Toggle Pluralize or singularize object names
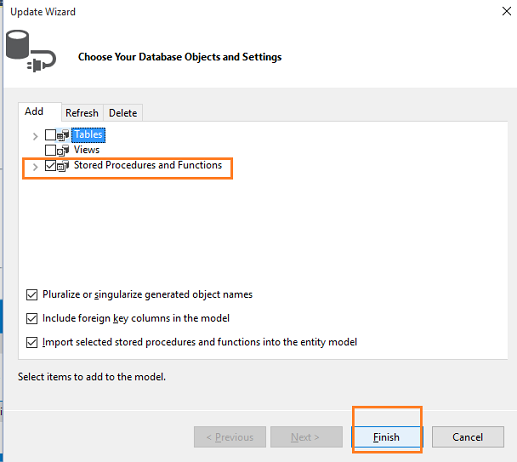This screenshot has height=462, width=517. click(32, 295)
